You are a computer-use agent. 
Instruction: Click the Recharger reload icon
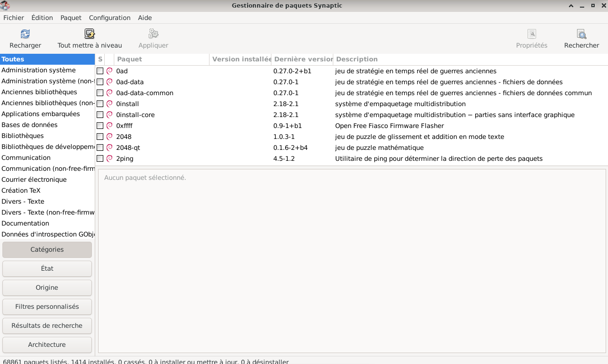tap(25, 34)
